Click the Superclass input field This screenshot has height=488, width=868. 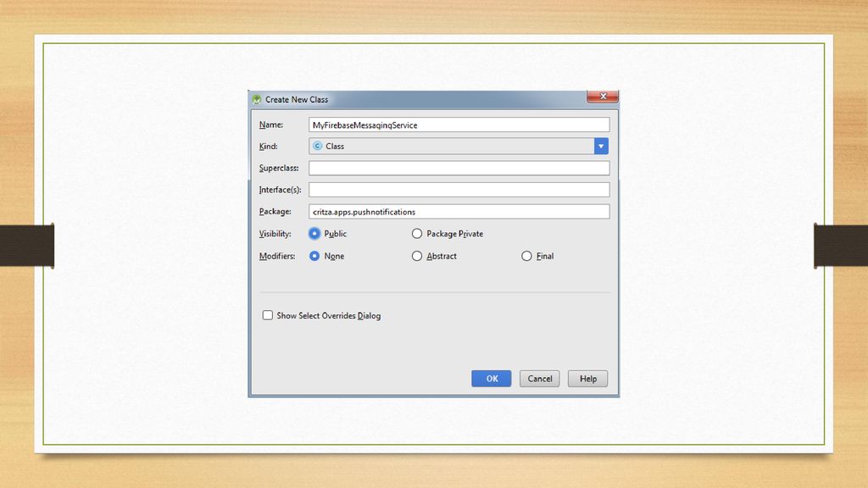459,169
